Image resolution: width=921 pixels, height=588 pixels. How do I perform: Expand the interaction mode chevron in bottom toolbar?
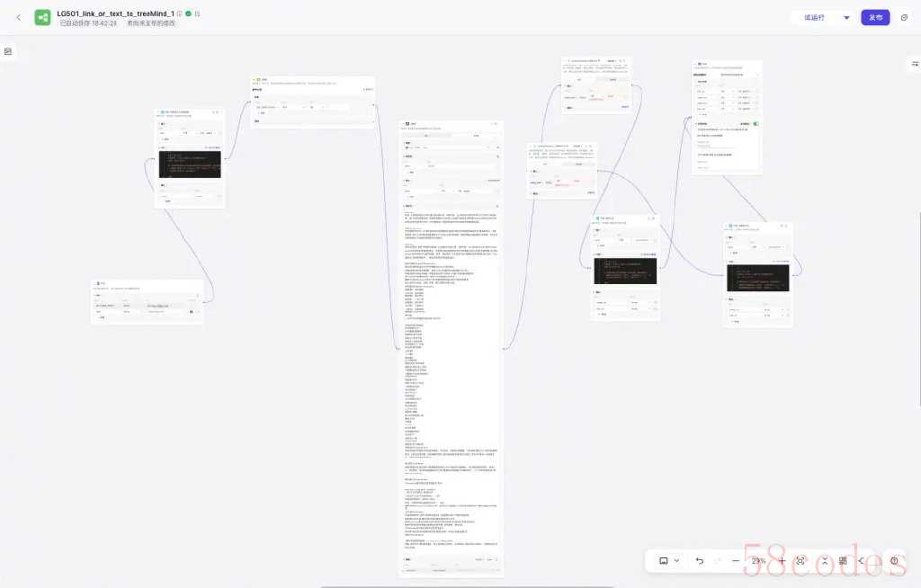pos(676,561)
